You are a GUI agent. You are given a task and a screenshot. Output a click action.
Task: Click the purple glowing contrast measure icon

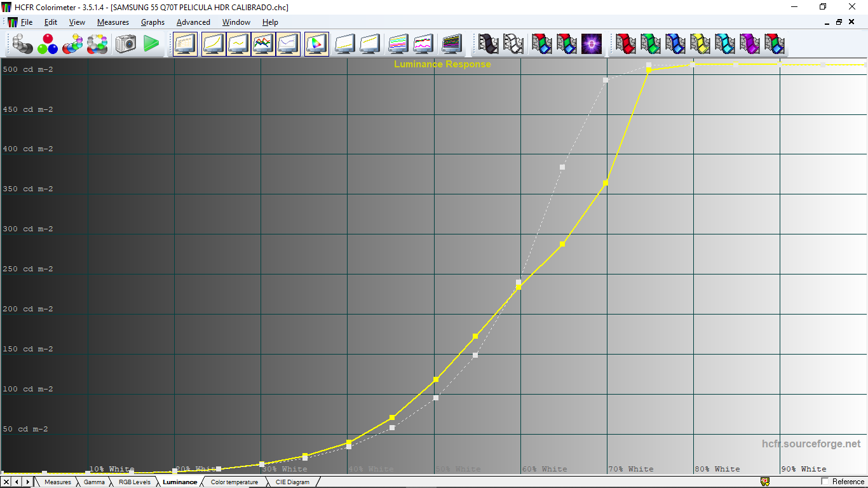coord(592,44)
